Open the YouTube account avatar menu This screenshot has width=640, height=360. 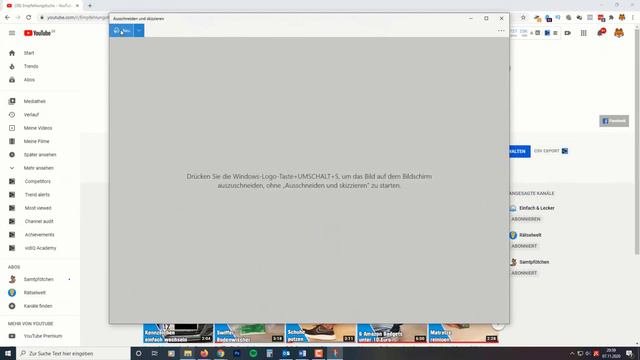coord(619,33)
